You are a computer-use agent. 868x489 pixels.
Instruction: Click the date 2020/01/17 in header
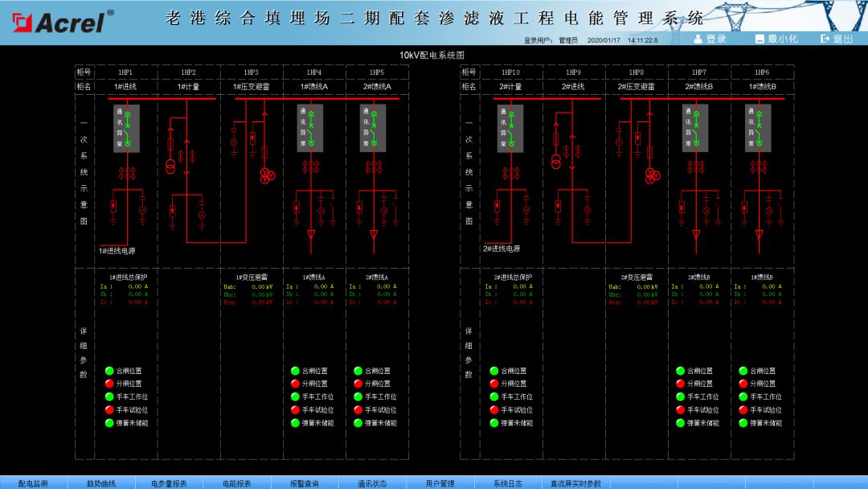(x=604, y=40)
